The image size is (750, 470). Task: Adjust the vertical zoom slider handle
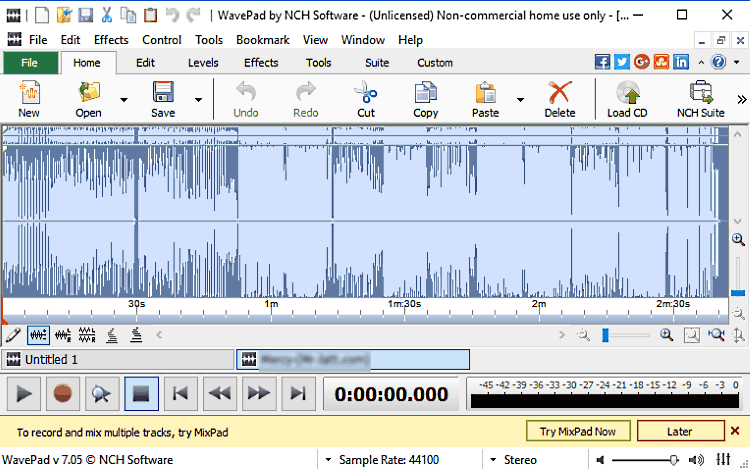pyautogui.click(x=738, y=293)
